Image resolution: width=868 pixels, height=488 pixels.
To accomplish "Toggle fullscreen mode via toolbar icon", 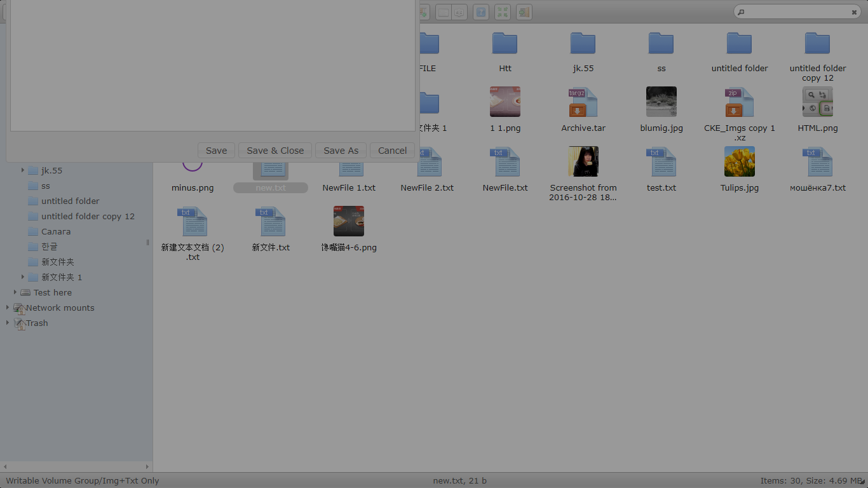I will (503, 12).
